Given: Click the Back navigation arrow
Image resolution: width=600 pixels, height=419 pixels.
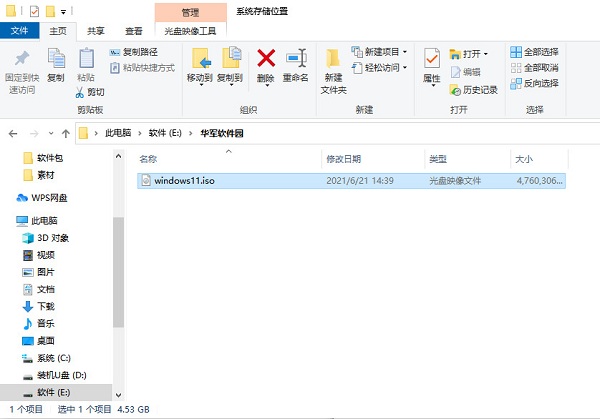Looking at the screenshot, I should pyautogui.click(x=13, y=134).
